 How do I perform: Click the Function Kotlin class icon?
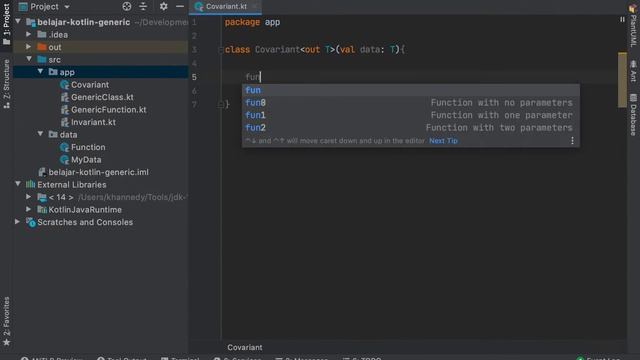[64, 147]
